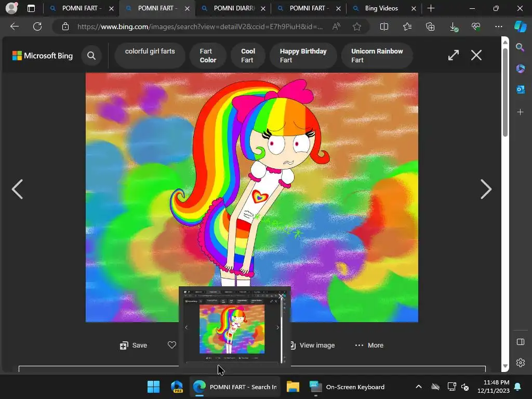Go back to the previous page

pos(15,26)
